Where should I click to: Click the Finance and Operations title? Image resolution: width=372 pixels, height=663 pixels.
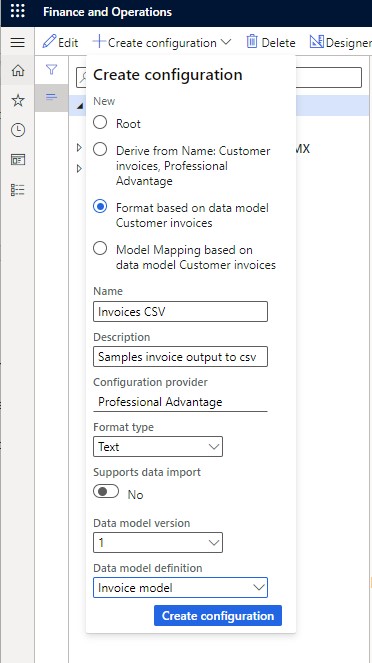point(107,11)
